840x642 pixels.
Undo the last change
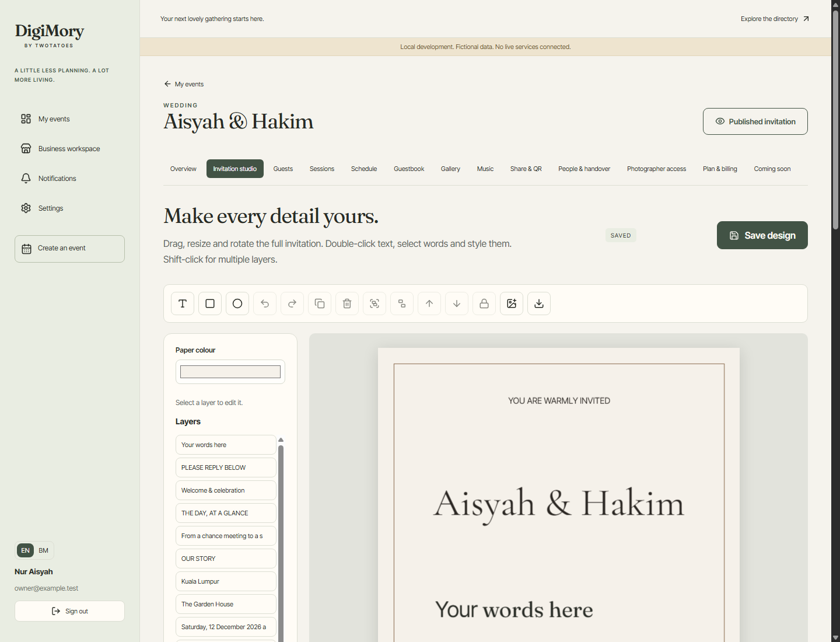265,303
